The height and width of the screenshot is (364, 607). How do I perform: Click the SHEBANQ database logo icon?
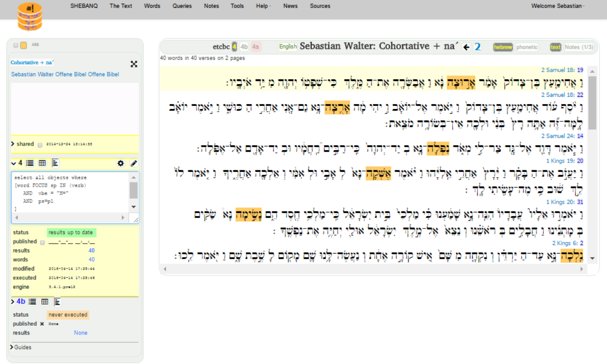29,17
